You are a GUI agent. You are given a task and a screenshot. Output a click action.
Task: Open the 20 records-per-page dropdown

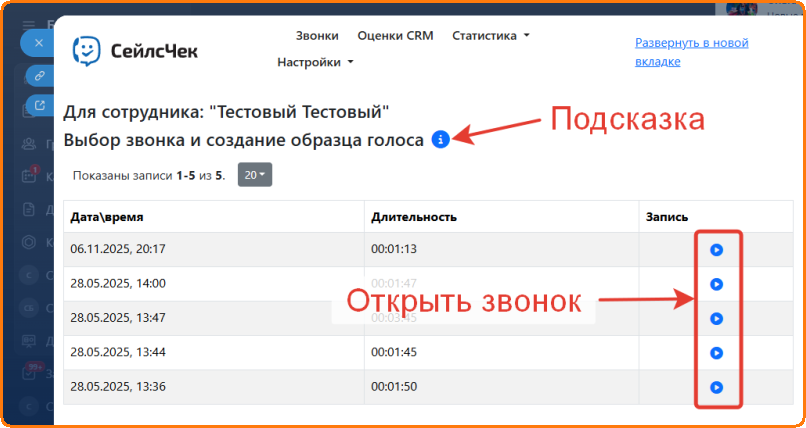255,175
